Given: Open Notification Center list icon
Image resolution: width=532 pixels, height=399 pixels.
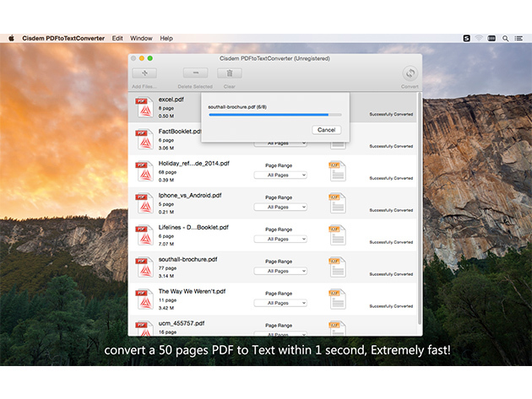Looking at the screenshot, I should [x=518, y=38].
